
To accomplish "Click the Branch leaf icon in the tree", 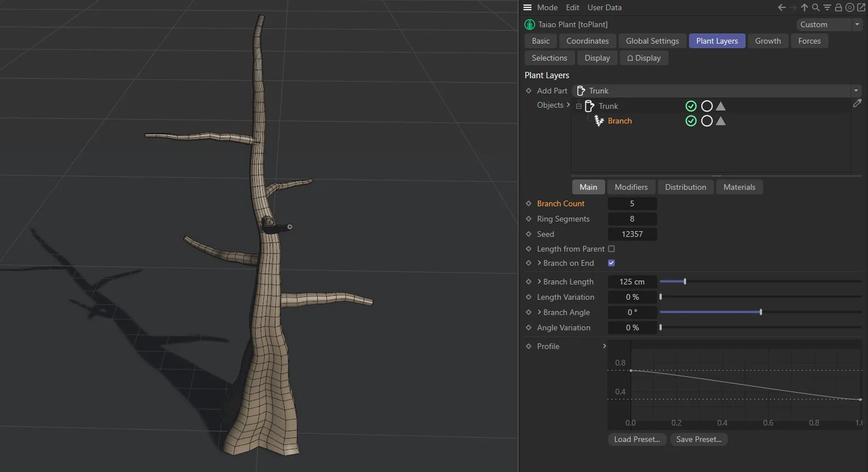I will [x=599, y=120].
